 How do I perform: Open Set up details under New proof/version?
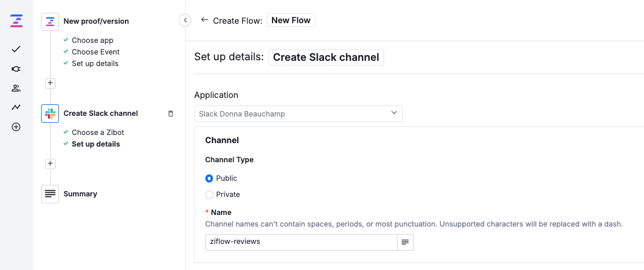[95, 63]
